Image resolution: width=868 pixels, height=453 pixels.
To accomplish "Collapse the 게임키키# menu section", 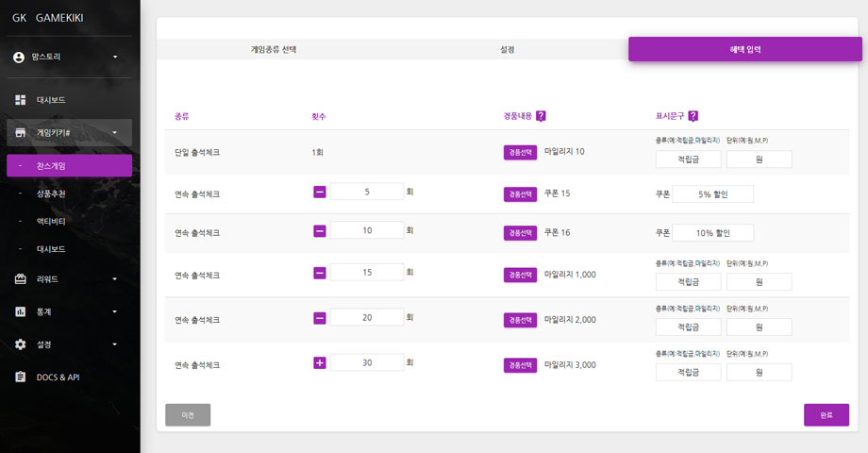I will pos(115,132).
